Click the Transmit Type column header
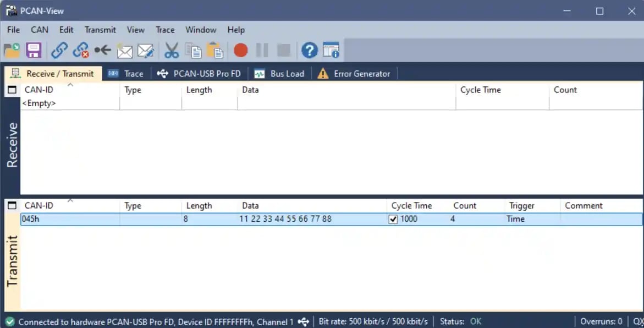Screen dimensions: 644x328 [151, 205]
